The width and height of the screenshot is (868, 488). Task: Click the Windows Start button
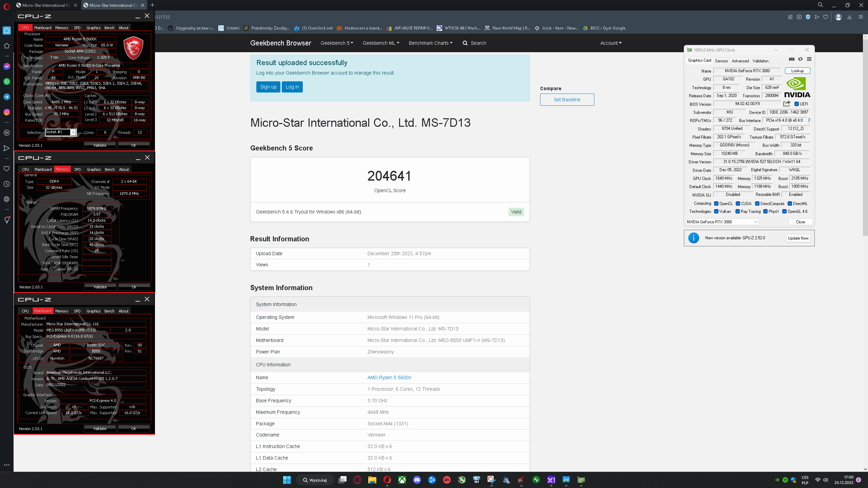[287, 480]
